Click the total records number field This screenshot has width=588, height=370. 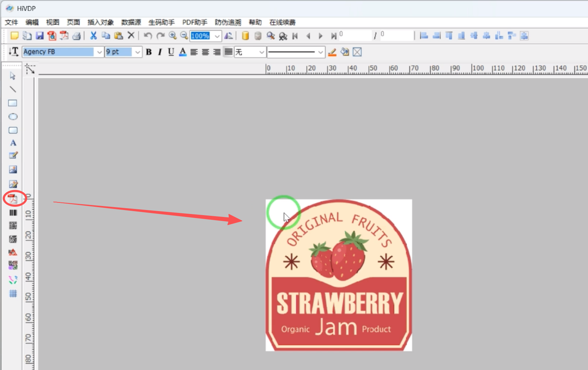click(397, 35)
